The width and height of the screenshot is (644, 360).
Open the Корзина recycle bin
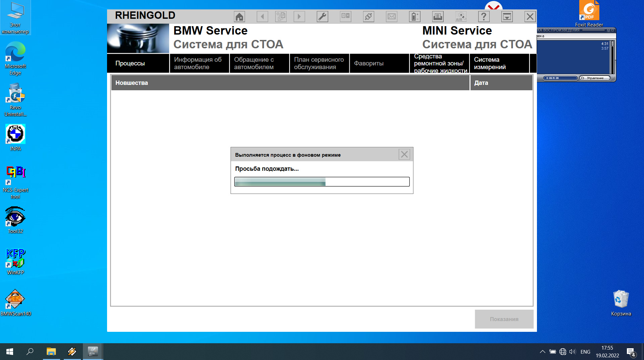click(x=621, y=303)
